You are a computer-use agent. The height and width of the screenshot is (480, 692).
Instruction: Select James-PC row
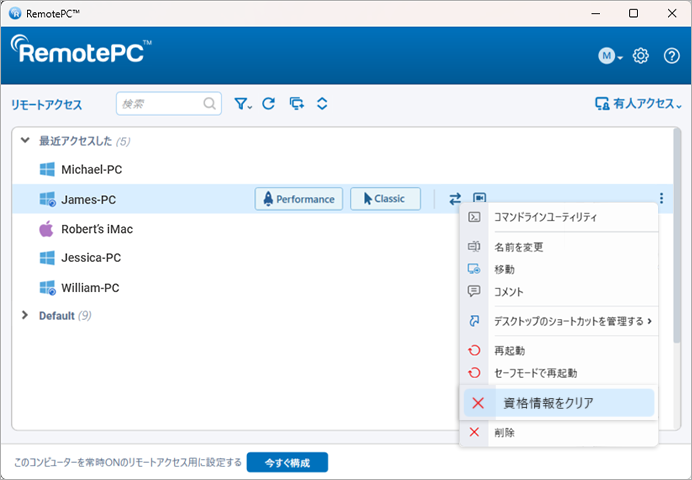coord(342,199)
